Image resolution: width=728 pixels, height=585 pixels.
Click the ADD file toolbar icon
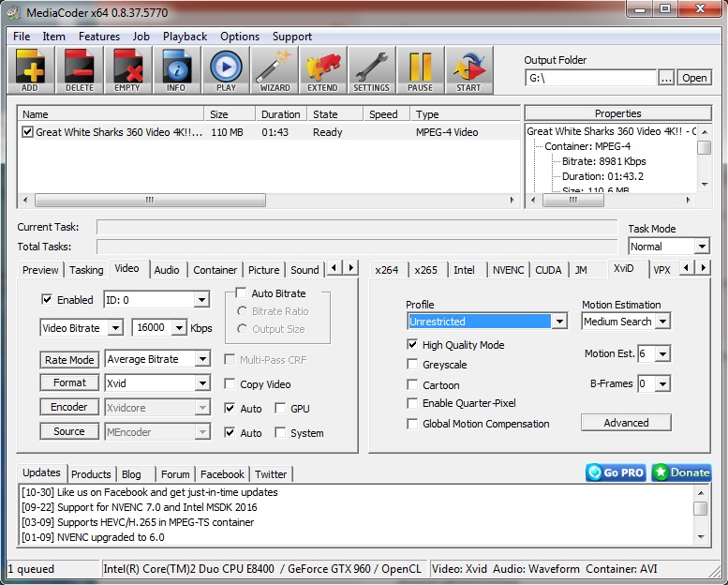coord(31,70)
